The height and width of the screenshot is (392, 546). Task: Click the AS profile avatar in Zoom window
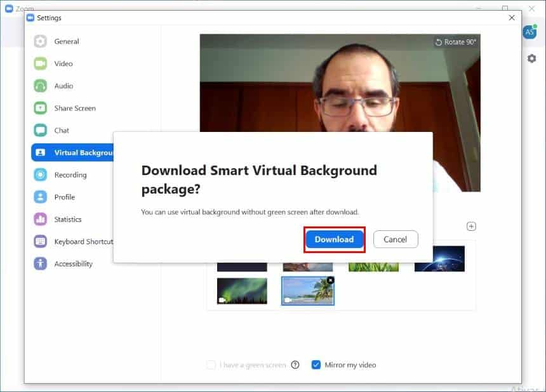coord(529,32)
